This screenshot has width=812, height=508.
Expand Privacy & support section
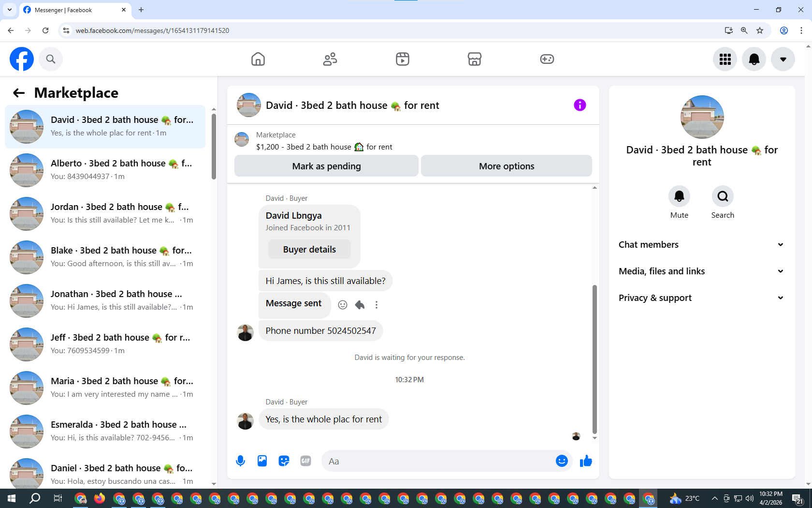(x=701, y=298)
